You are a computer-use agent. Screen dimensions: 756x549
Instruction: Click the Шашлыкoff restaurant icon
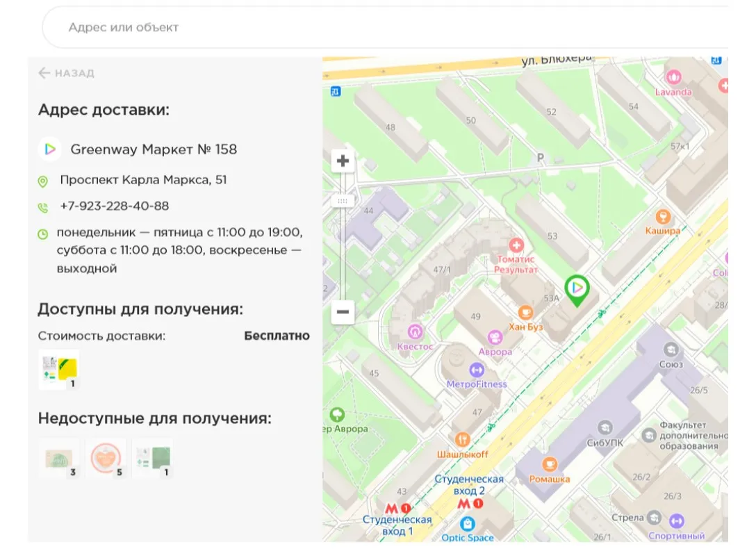click(462, 440)
